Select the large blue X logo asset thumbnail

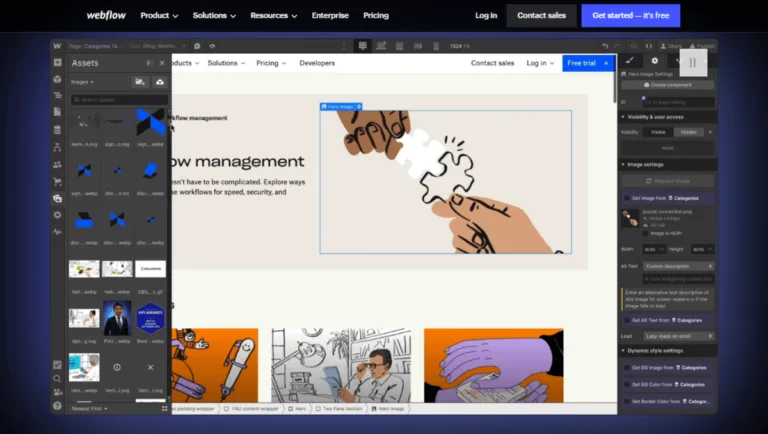(x=150, y=122)
